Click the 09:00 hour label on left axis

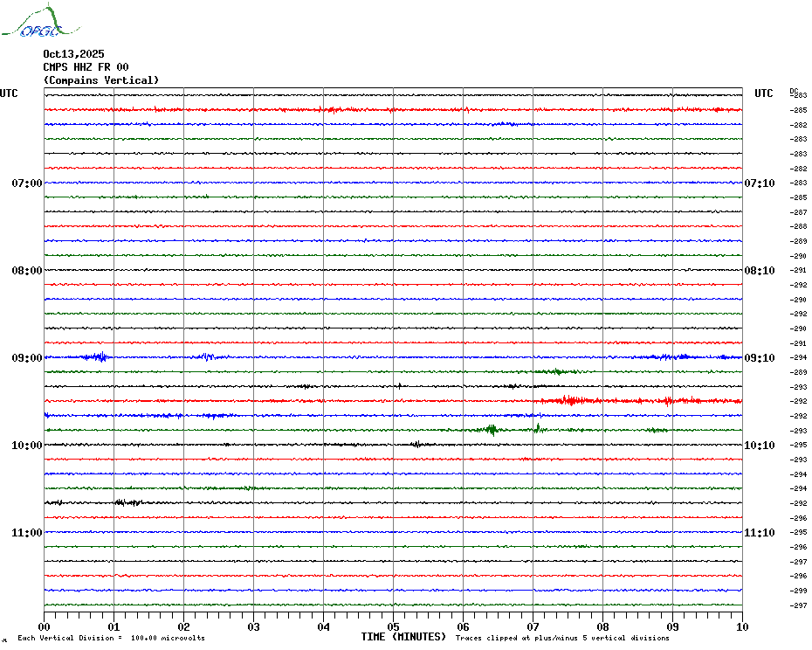click(27, 358)
